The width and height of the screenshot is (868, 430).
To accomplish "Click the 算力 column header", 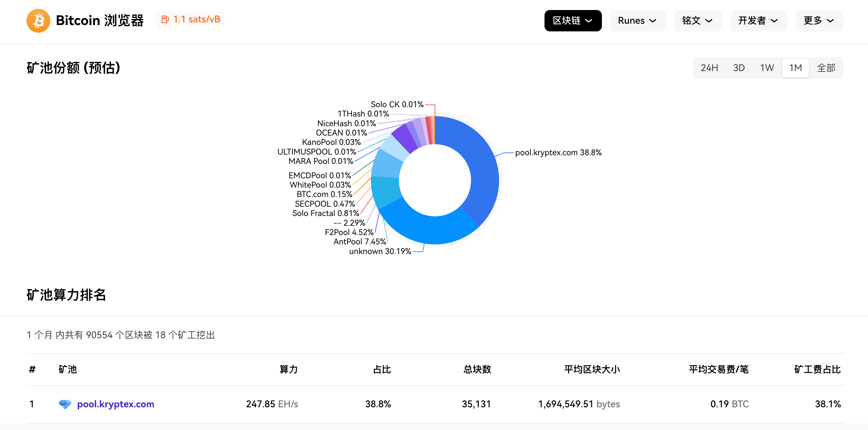I will pos(288,369).
